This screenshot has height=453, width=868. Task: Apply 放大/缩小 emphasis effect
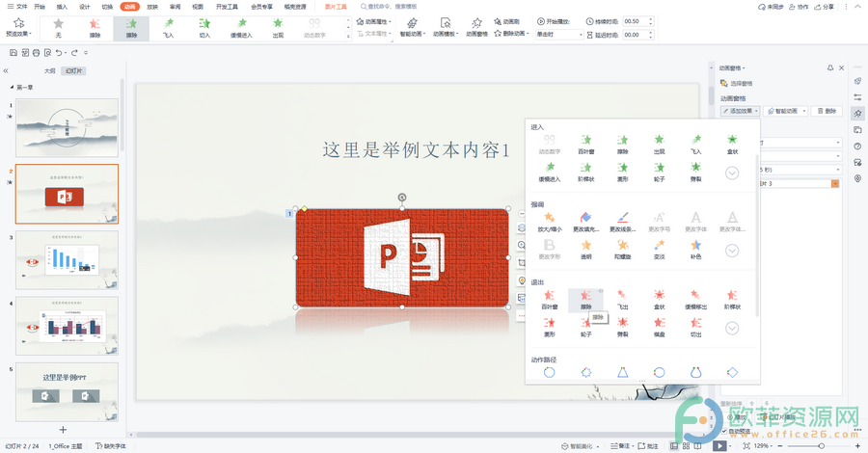tap(549, 222)
